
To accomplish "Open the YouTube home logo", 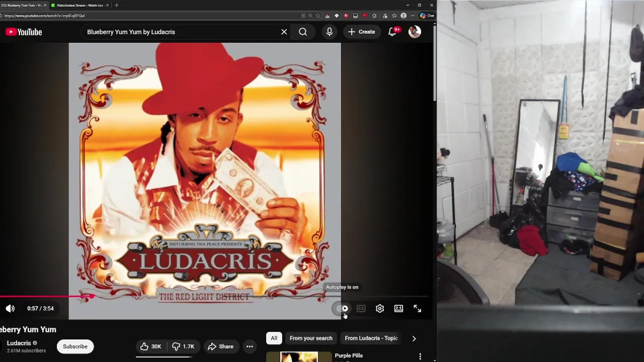I will pyautogui.click(x=24, y=32).
